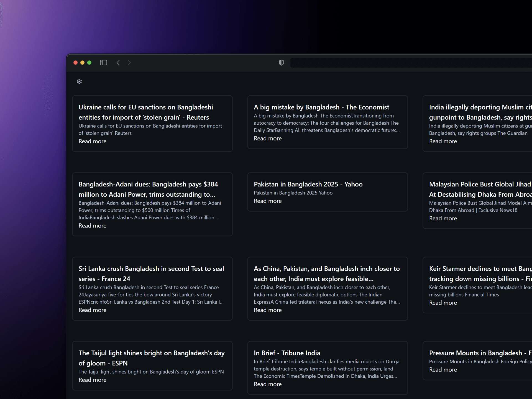The image size is (532, 399).
Task: Click the settings gear icon
Action: [79, 81]
